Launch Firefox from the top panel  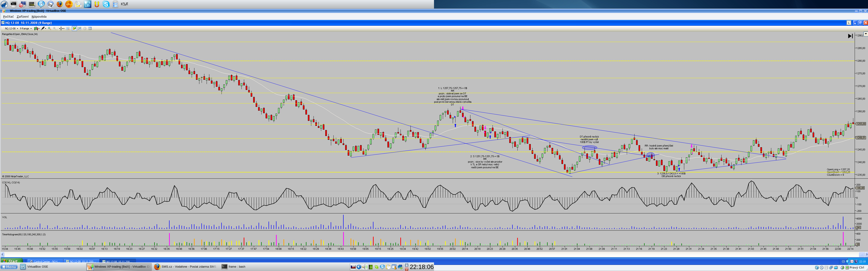pos(60,4)
